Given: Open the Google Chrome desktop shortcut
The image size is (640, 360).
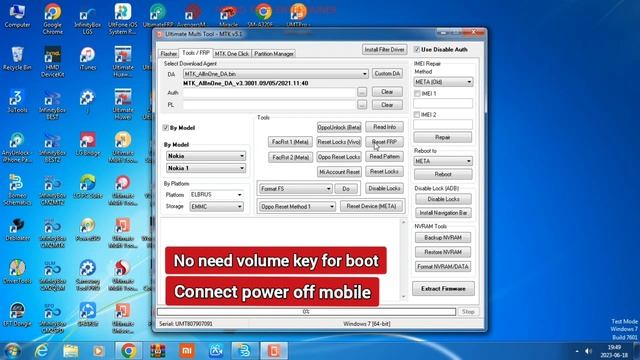Looking at the screenshot, I should pos(53,19).
